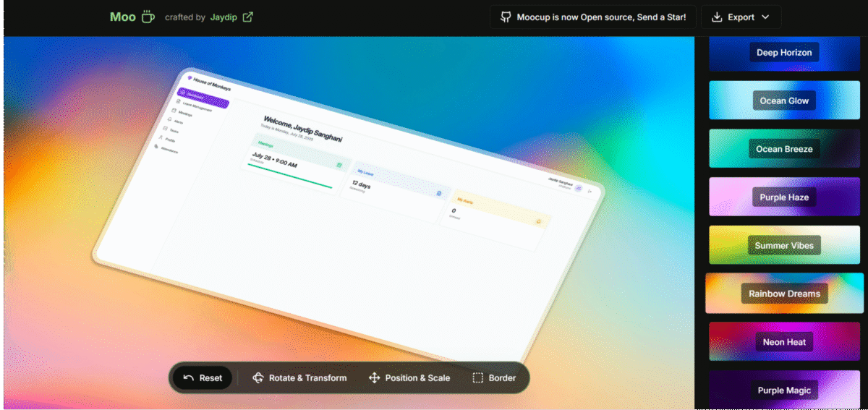Click the 'Welcome, Jaydip Sanghani' heading in mockup
Image resolution: width=868 pixels, height=410 pixels.
(x=302, y=128)
